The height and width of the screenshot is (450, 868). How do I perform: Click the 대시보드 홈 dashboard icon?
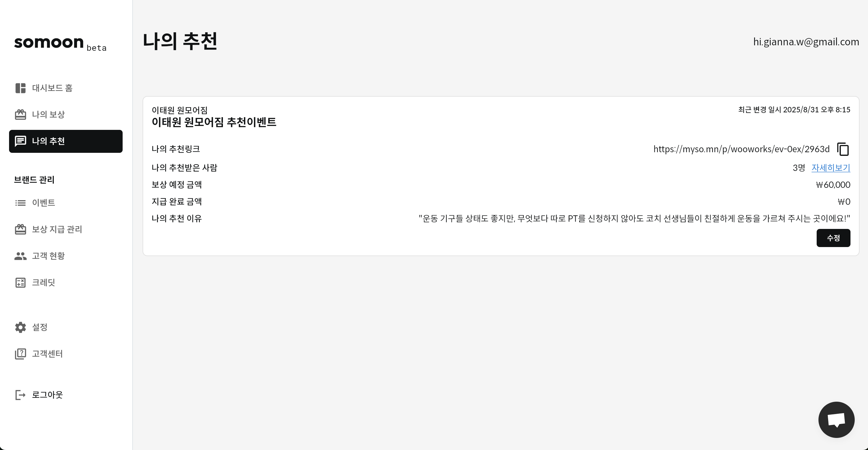coord(21,88)
